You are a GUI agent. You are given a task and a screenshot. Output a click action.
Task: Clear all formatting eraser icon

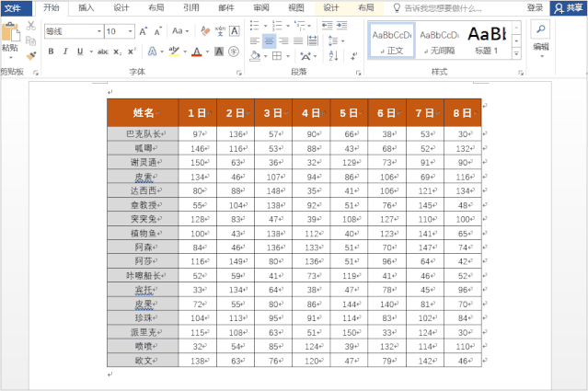[205, 31]
